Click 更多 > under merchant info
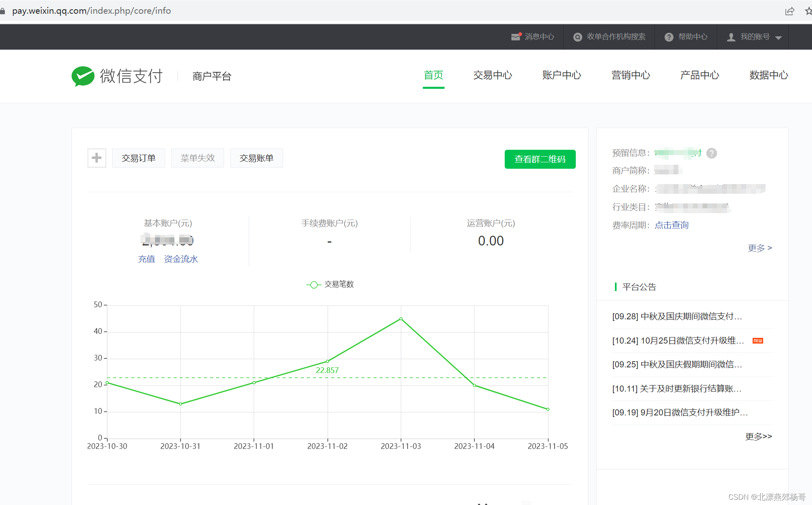 coord(760,248)
